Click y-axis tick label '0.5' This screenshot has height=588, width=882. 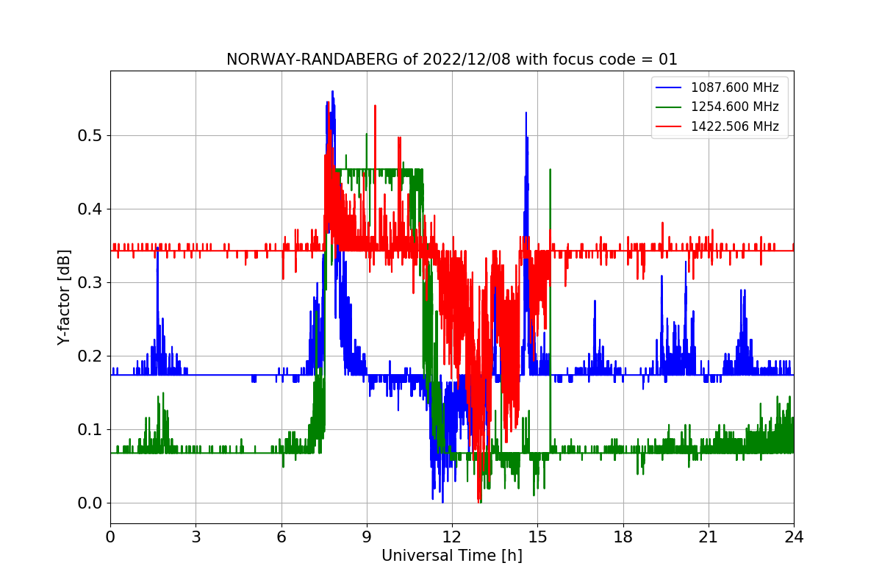point(90,136)
